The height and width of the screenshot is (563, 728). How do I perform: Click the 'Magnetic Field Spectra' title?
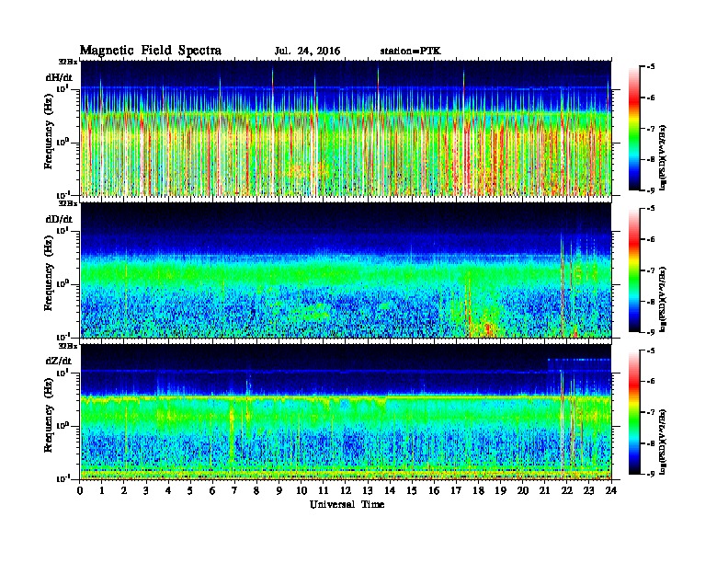pyautogui.click(x=151, y=51)
